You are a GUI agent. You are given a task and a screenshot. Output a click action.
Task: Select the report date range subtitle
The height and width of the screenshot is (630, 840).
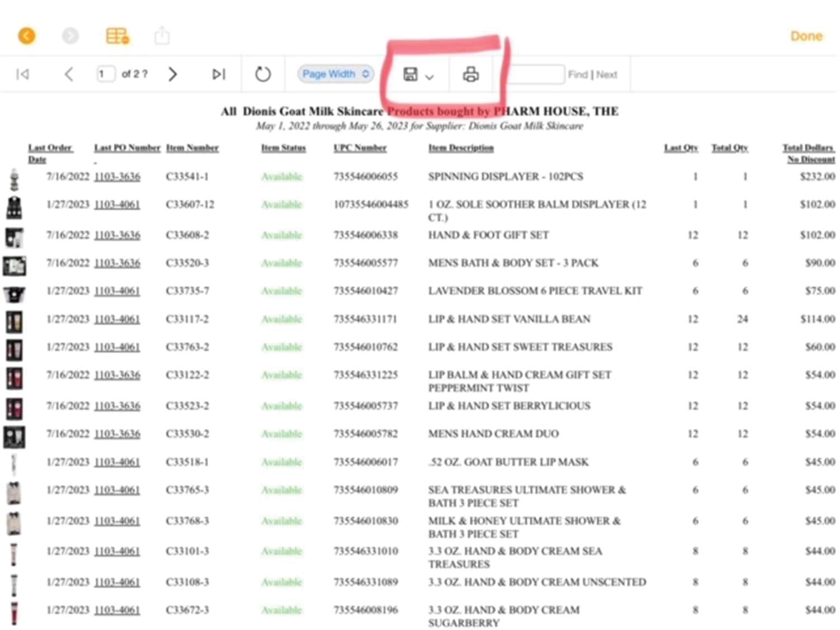point(419,126)
